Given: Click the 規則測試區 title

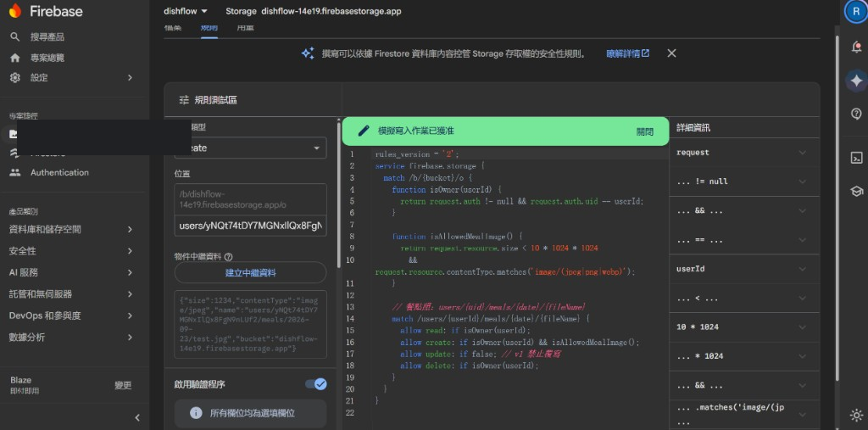Looking at the screenshot, I should click(216, 100).
